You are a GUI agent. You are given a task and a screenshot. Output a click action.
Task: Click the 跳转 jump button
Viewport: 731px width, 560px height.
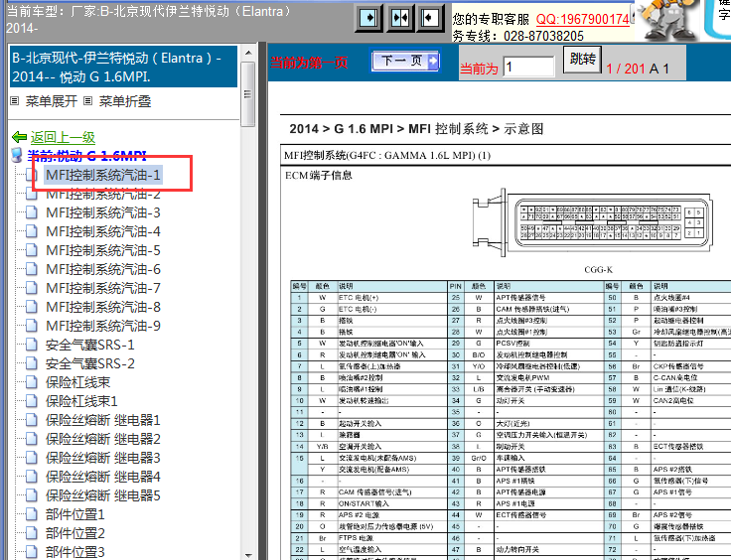(x=582, y=60)
